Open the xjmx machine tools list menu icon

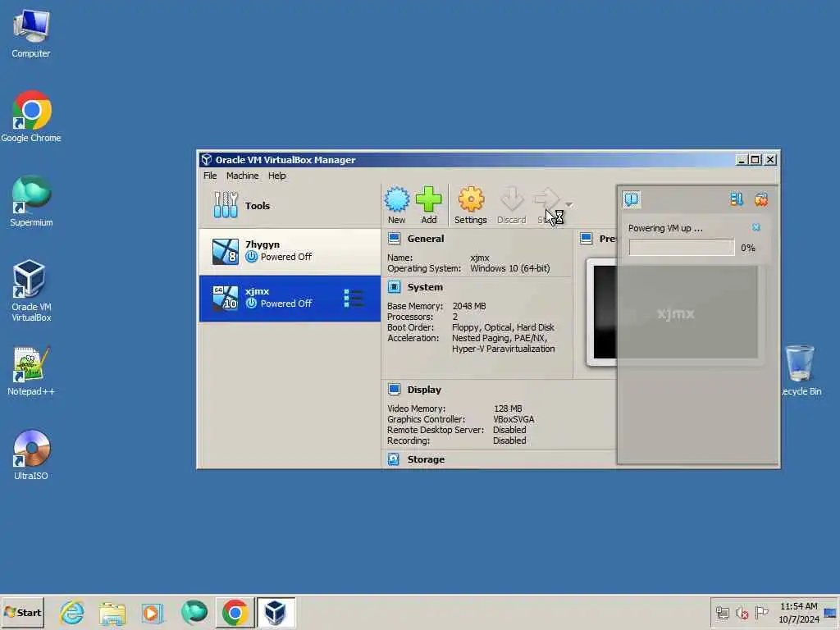(354, 299)
